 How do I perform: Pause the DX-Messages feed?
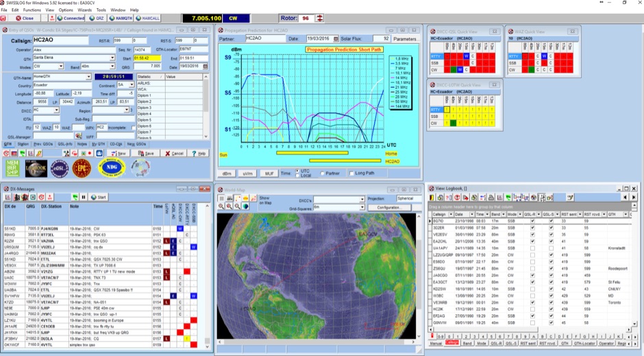[84, 197]
